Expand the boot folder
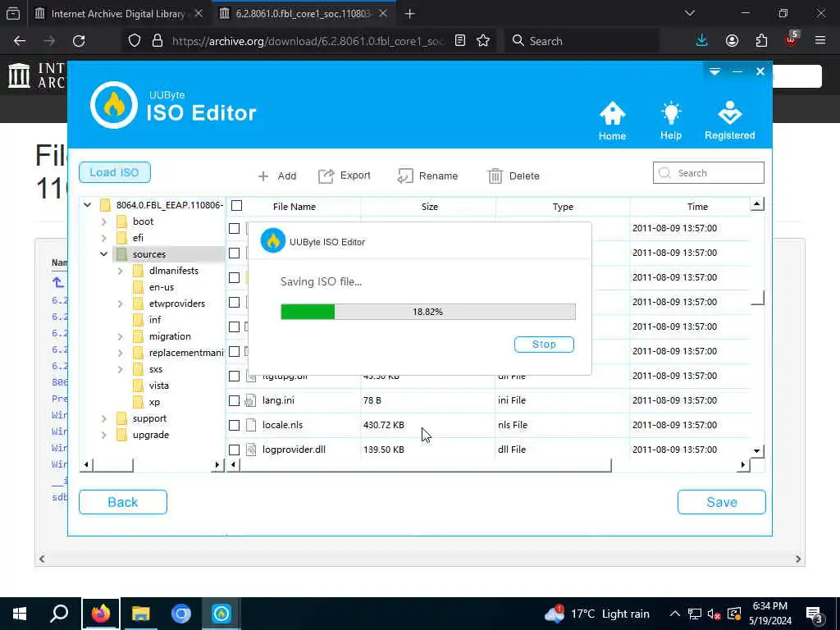840x630 pixels. pos(104,221)
